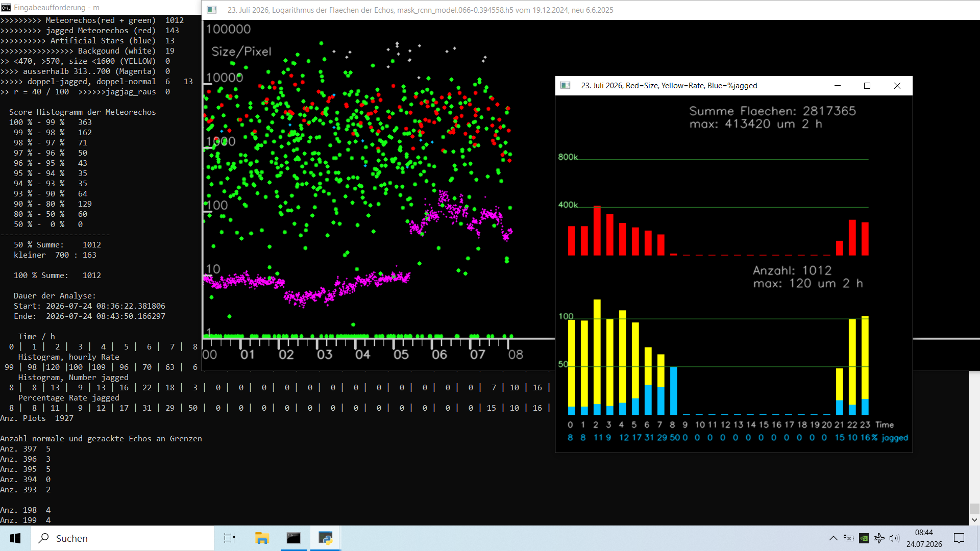Open the Eingabeaufforderung window system menu icon
Image resolution: width=980 pixels, height=551 pixels.
click(6, 8)
